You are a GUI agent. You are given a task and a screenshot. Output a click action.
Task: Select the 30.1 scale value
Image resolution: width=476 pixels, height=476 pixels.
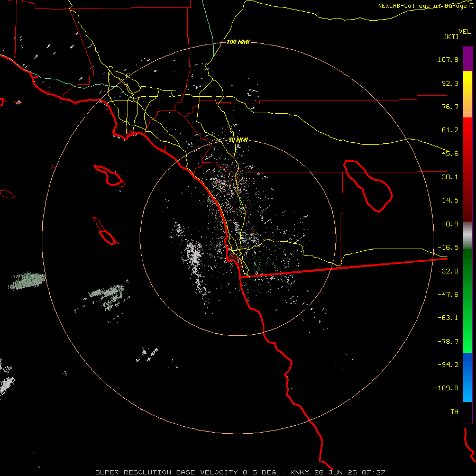coord(450,177)
